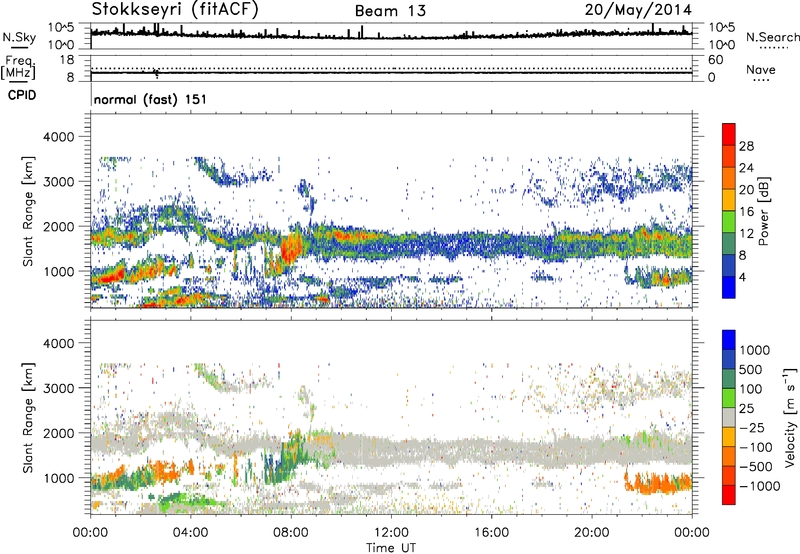Click the '08:00' time tick label
The width and height of the screenshot is (800, 554).
pos(291,533)
